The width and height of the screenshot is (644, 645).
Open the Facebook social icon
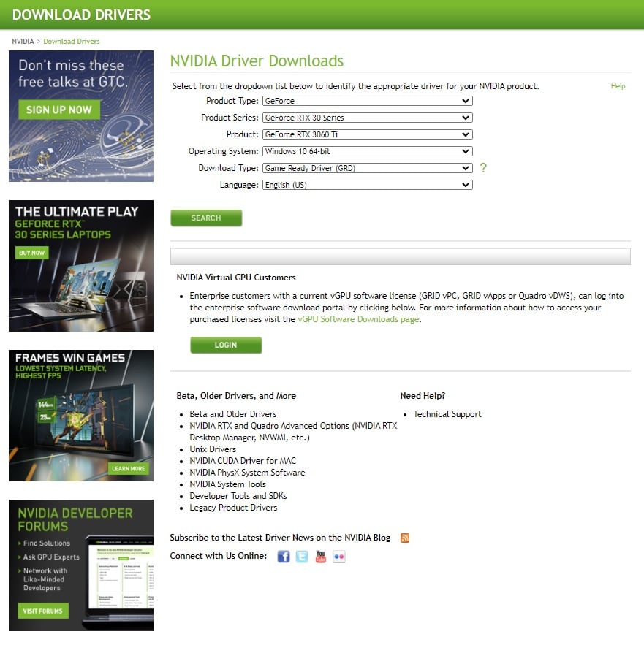pos(284,557)
